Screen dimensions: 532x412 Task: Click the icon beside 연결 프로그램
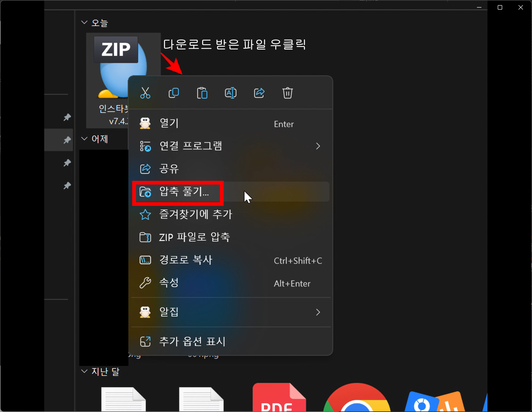pyautogui.click(x=145, y=146)
